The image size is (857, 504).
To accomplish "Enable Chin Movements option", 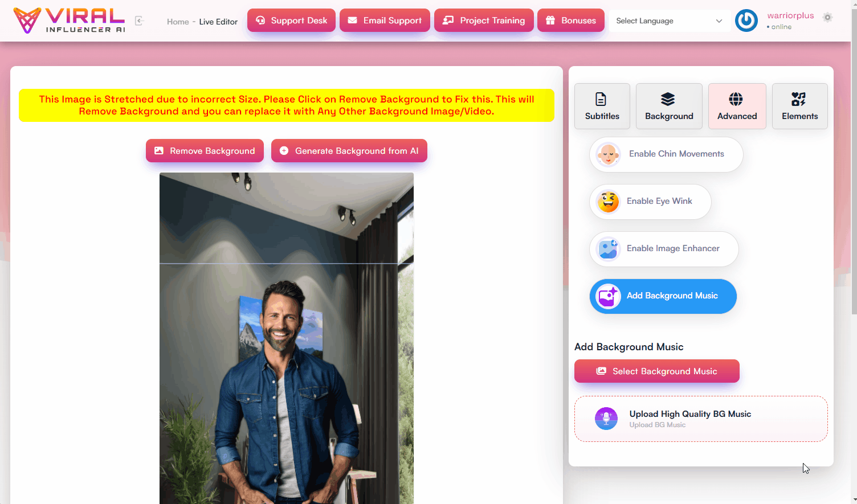I will [666, 154].
